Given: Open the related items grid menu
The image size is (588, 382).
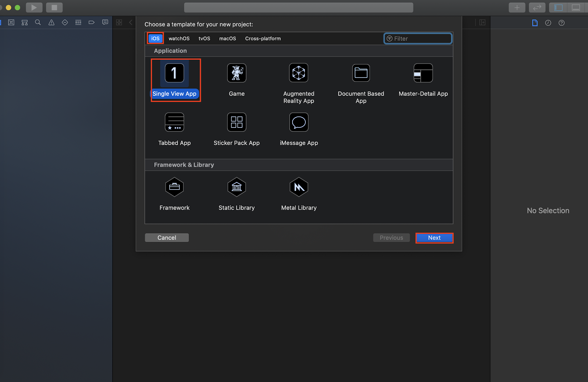Looking at the screenshot, I should [x=119, y=22].
